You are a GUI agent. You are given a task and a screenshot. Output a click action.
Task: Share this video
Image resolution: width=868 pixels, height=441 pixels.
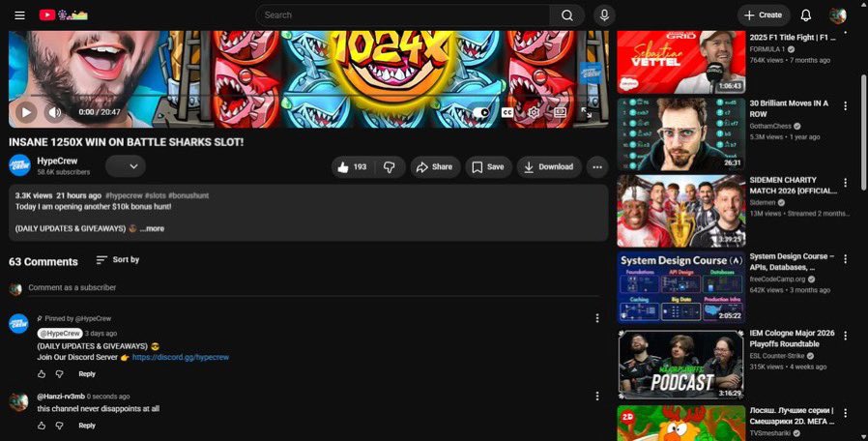[x=435, y=167]
